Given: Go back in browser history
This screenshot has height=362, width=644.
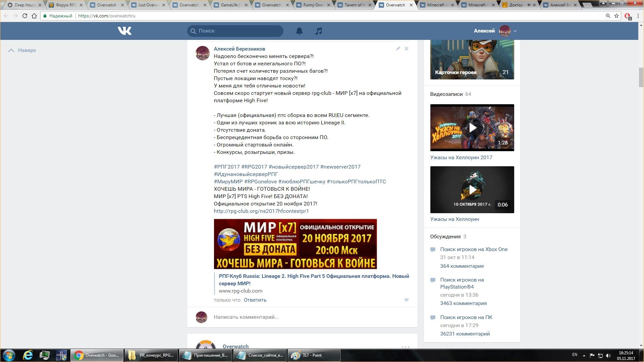Looking at the screenshot, I should [x=6, y=16].
